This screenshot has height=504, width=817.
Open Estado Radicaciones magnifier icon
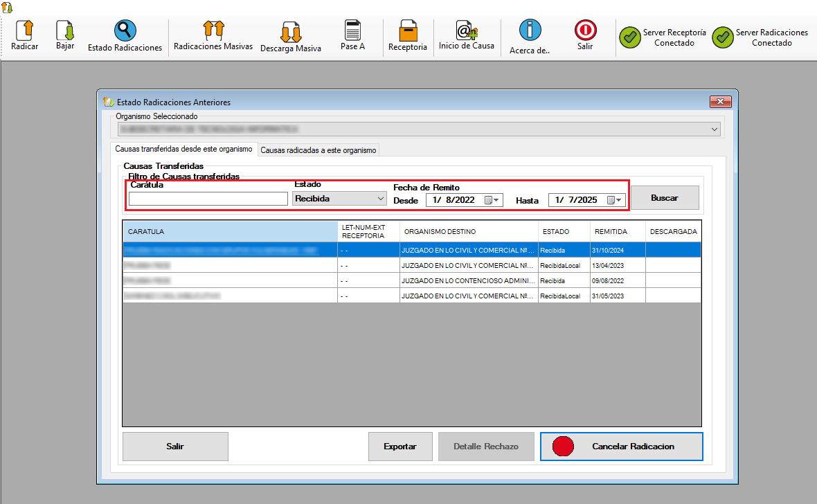(x=125, y=30)
